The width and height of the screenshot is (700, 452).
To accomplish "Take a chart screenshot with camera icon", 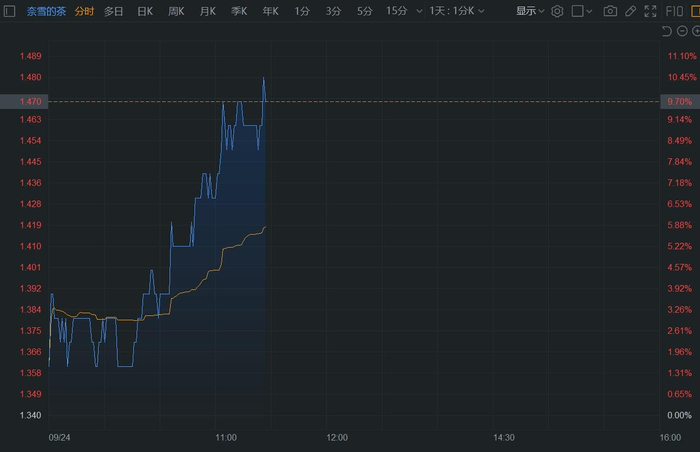I will (610, 11).
